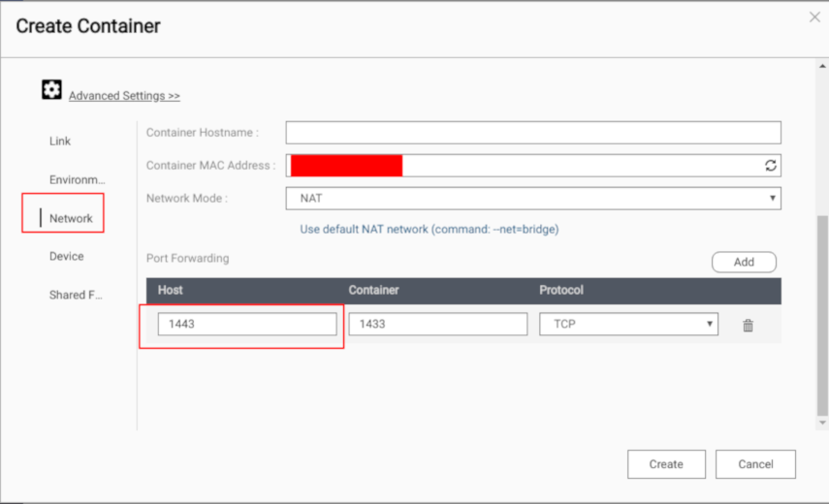Regenerate MAC address with refresh icon

(770, 166)
